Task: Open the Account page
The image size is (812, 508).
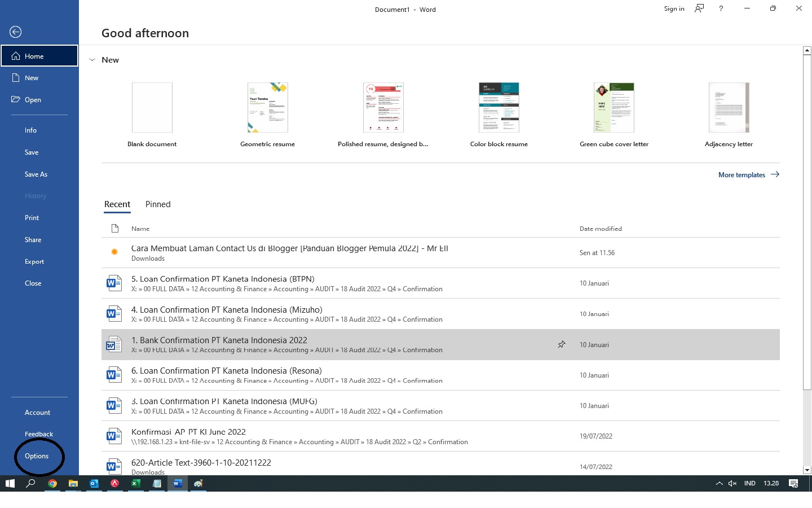Action: point(39,413)
